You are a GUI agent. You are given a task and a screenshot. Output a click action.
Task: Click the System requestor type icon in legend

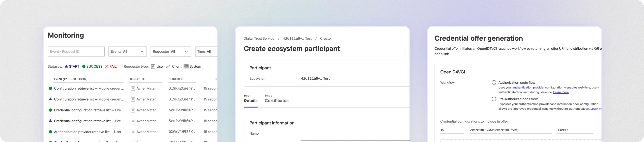(186, 66)
